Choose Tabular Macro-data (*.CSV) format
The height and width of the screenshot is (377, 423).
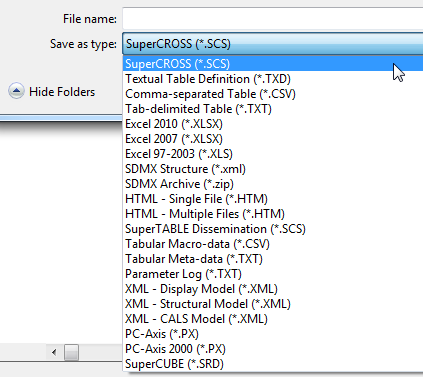(273, 244)
